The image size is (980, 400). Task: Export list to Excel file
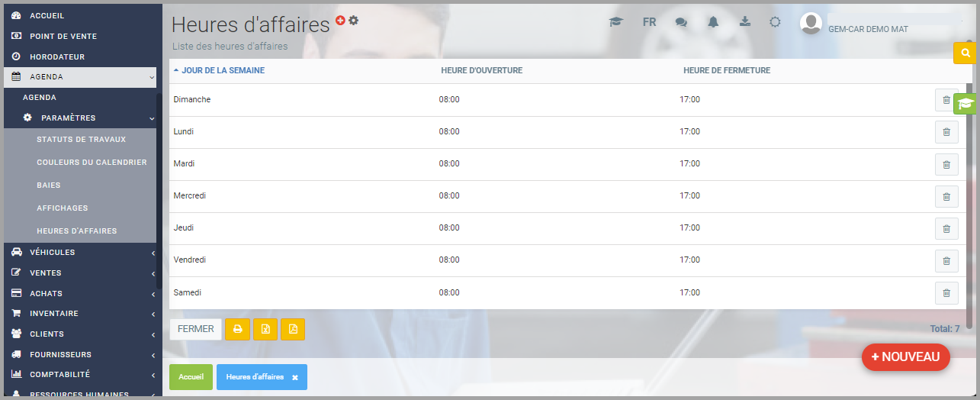pos(265,329)
